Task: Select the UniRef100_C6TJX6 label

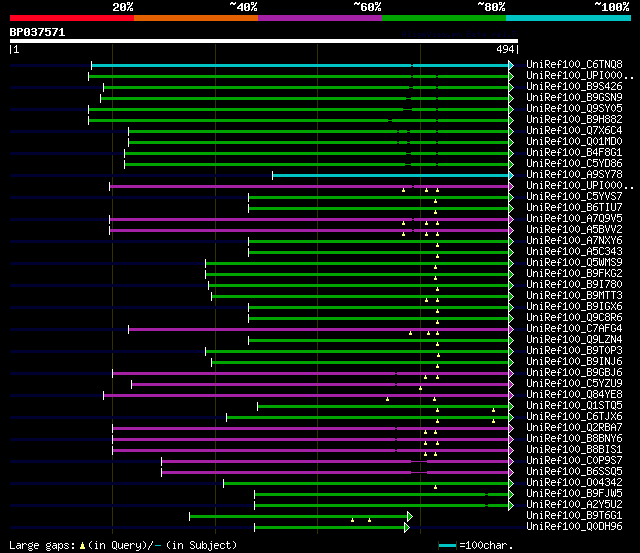Action: pyautogui.click(x=574, y=417)
